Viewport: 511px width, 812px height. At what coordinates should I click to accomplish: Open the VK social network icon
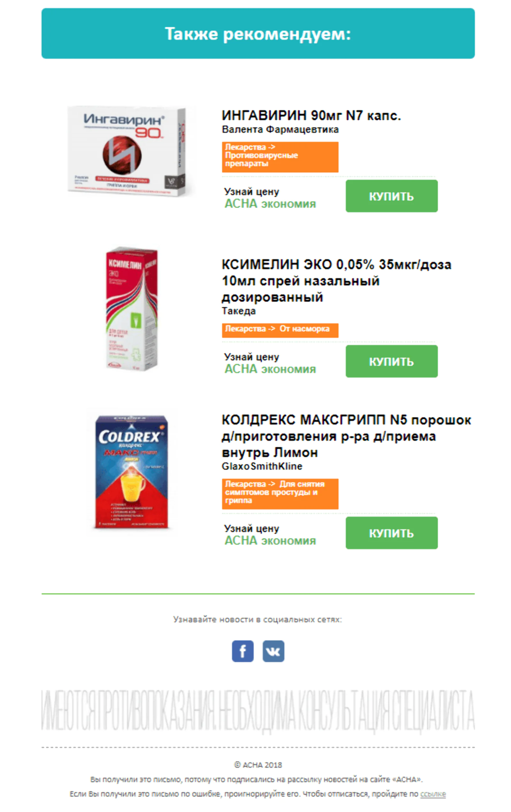point(273,651)
